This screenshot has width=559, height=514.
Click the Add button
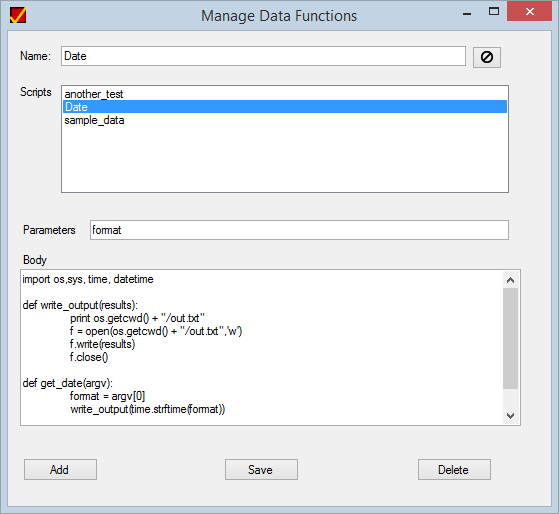click(x=60, y=469)
